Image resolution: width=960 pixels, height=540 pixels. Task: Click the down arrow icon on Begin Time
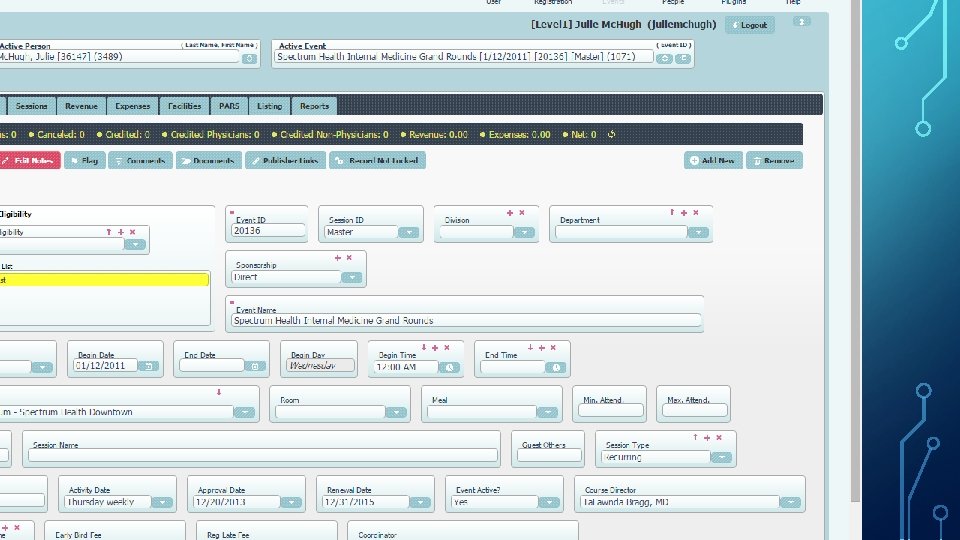424,347
